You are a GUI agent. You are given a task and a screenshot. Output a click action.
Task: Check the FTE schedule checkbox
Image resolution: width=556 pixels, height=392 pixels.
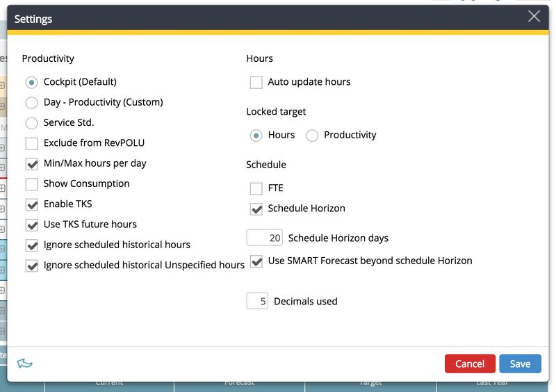256,188
